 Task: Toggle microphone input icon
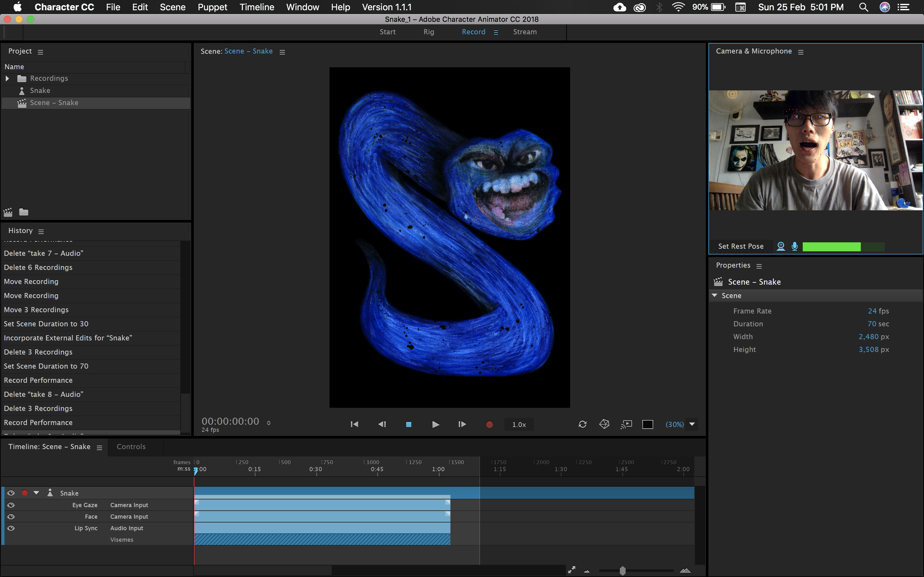coord(795,246)
